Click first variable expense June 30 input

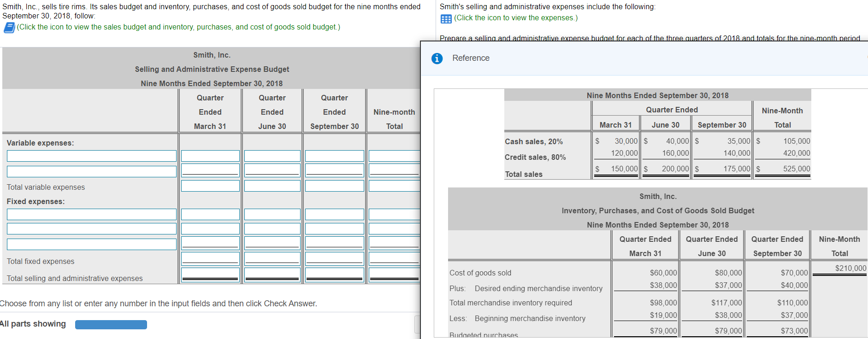[x=272, y=156]
